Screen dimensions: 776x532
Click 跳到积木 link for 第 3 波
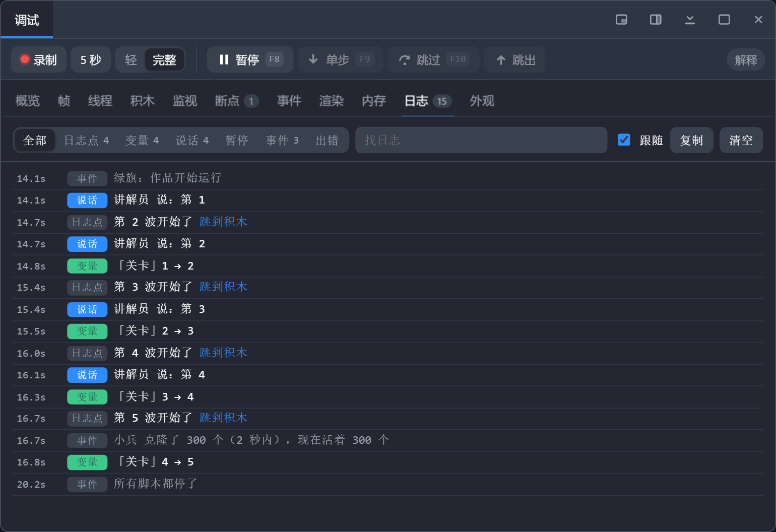(223, 287)
